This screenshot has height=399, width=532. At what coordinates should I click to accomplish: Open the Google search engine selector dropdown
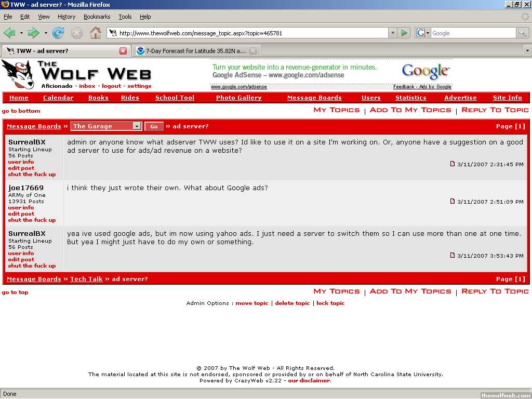[423, 33]
